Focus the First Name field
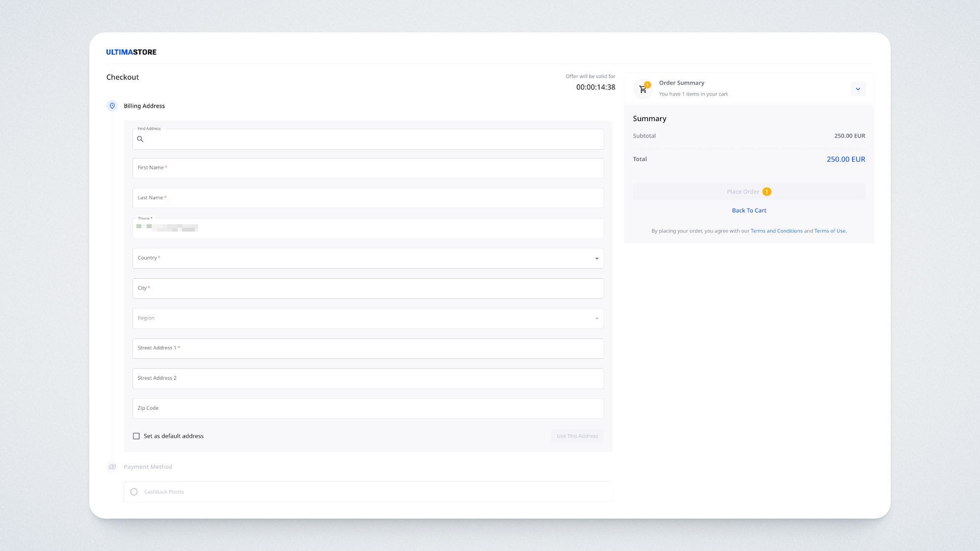The image size is (980, 551). point(368,168)
